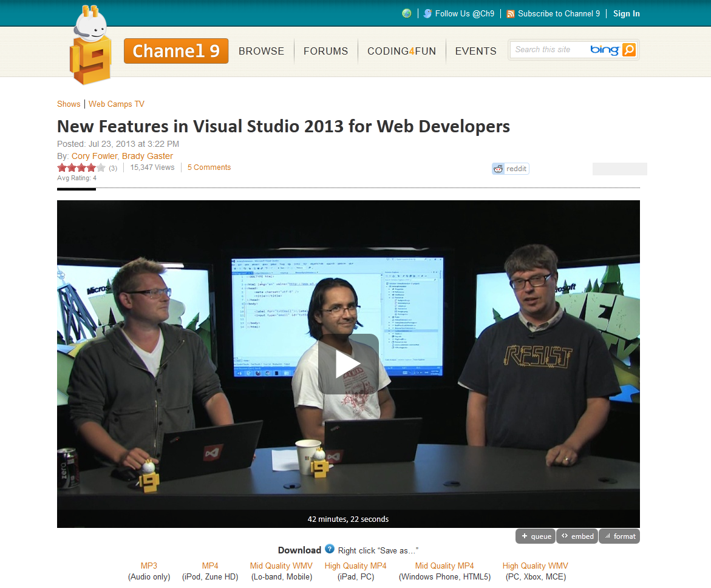Click the Download help question mark icon
Viewport: 711px width, 588px height.
point(330,549)
